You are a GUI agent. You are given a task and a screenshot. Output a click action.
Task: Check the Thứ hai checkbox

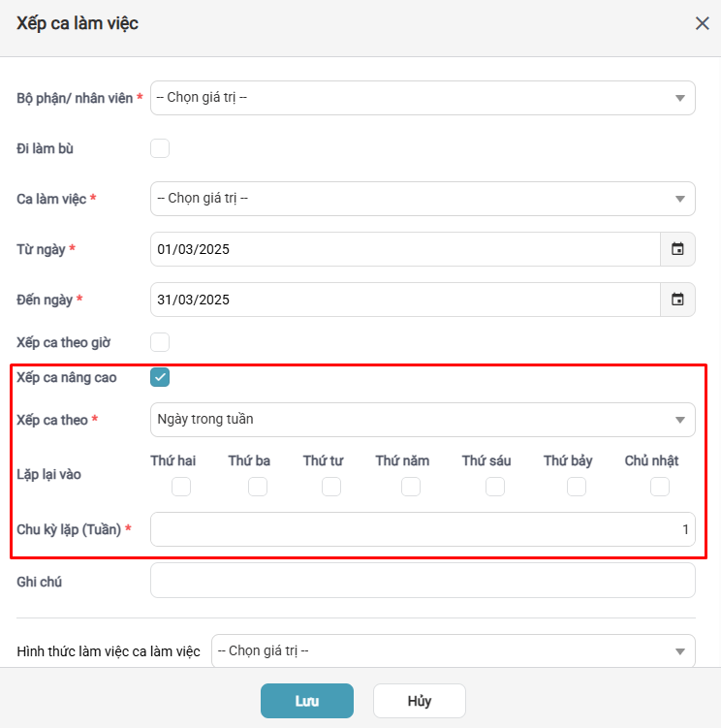[x=181, y=487]
